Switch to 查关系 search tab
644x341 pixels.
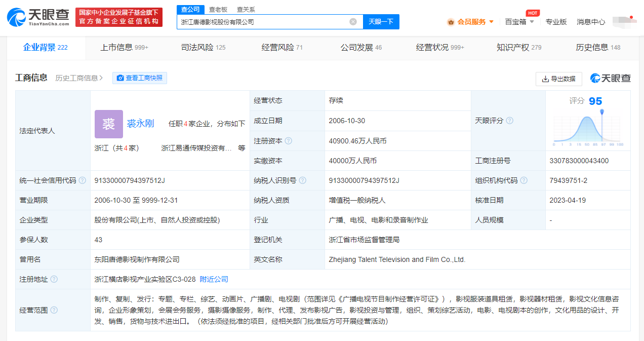[x=246, y=10]
